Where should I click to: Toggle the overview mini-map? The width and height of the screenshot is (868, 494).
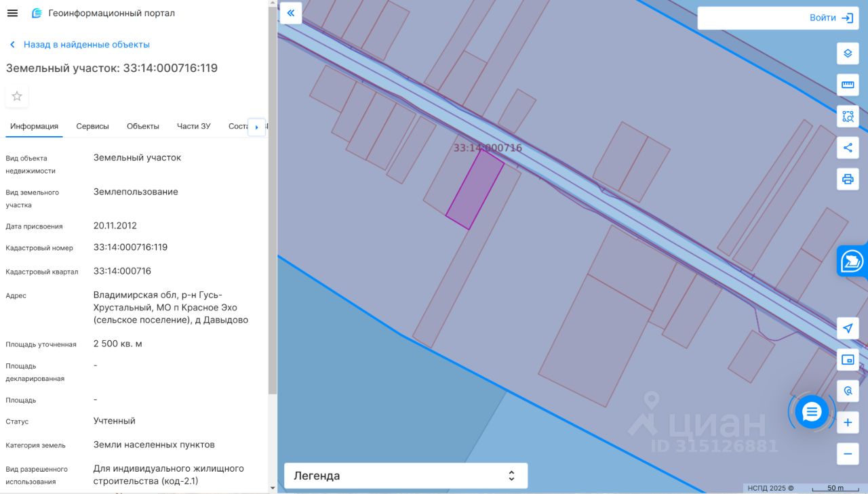(848, 360)
